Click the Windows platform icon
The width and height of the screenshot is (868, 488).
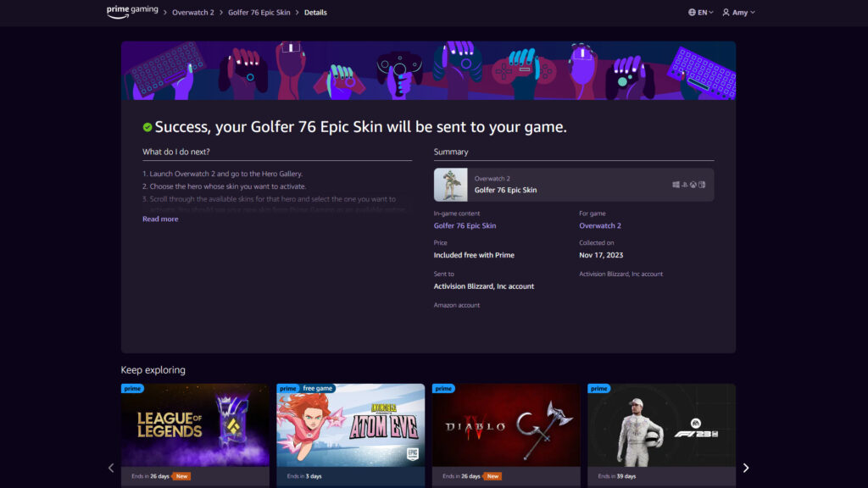point(676,185)
